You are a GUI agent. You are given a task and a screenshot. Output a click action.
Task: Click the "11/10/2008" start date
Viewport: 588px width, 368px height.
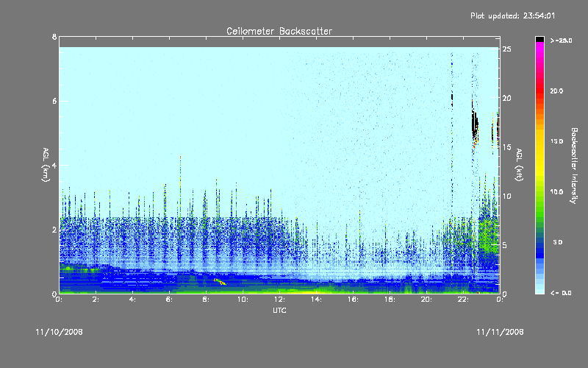pyautogui.click(x=60, y=332)
